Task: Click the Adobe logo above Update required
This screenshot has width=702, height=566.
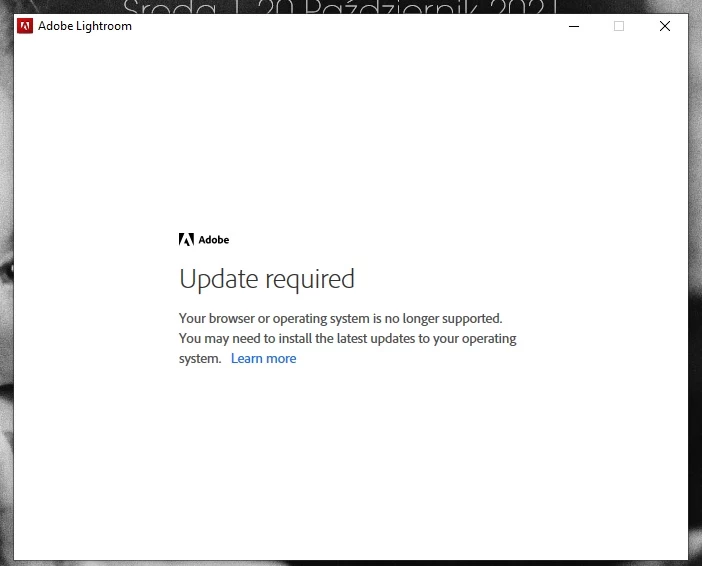Action: (204, 240)
